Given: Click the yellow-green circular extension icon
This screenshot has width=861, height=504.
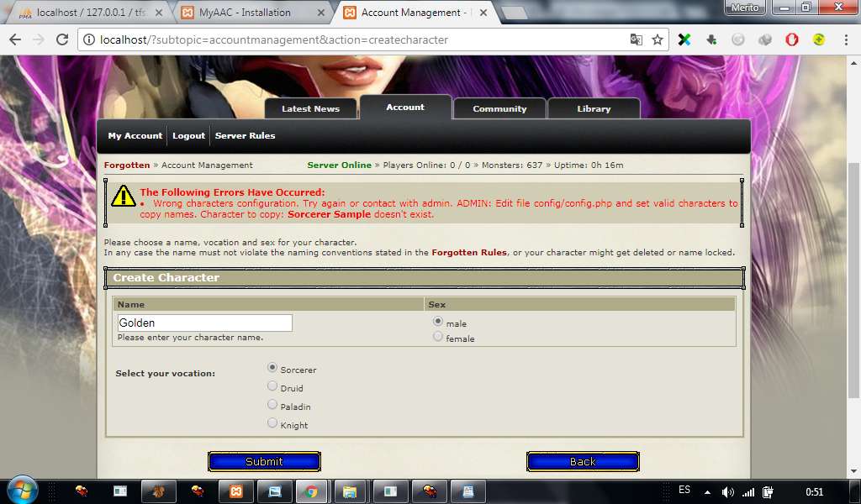Looking at the screenshot, I should click(x=819, y=39).
